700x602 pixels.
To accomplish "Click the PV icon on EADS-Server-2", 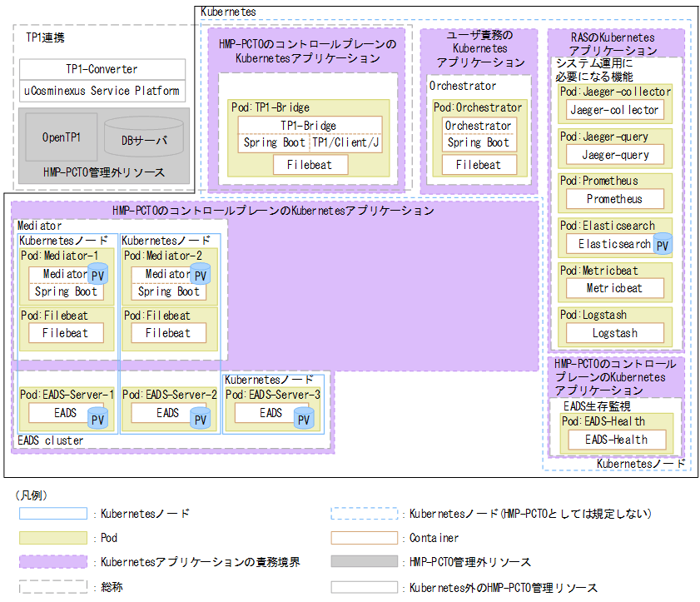I will coord(201,420).
